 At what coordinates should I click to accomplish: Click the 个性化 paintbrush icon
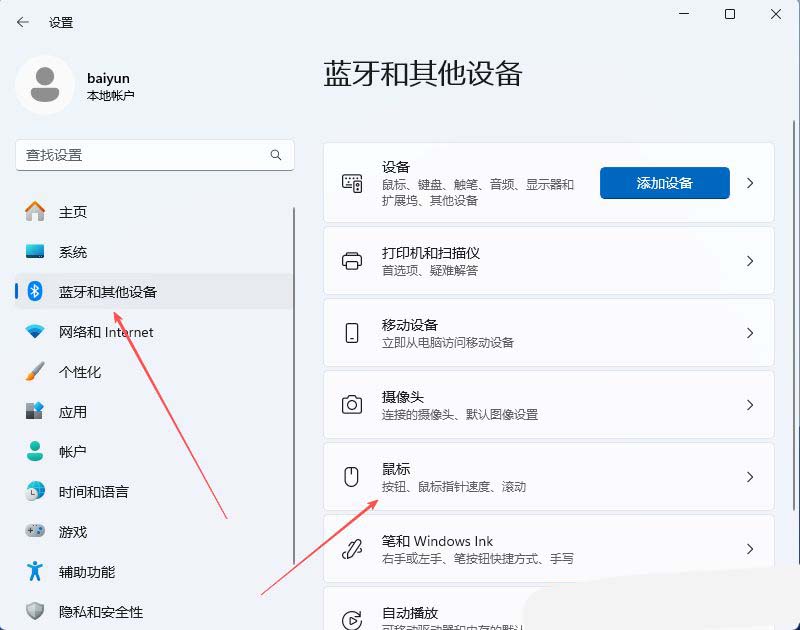coord(35,371)
